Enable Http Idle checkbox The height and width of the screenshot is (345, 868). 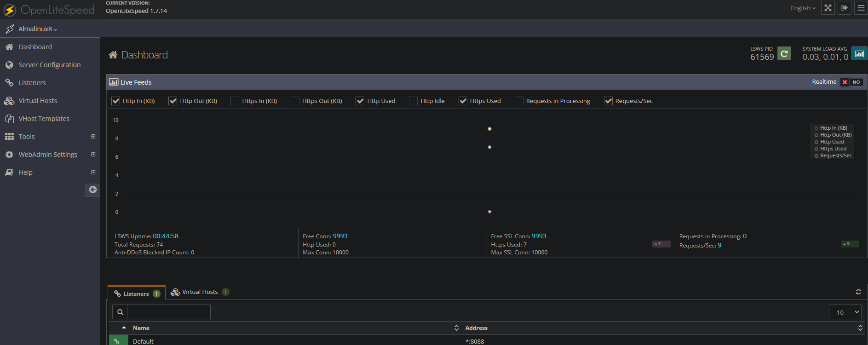(x=414, y=101)
